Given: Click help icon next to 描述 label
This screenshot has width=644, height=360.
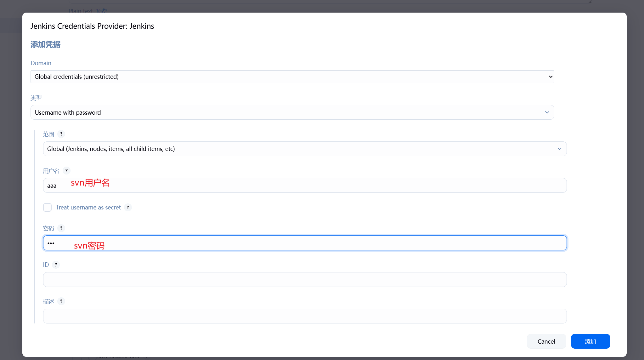Looking at the screenshot, I should [61, 301].
